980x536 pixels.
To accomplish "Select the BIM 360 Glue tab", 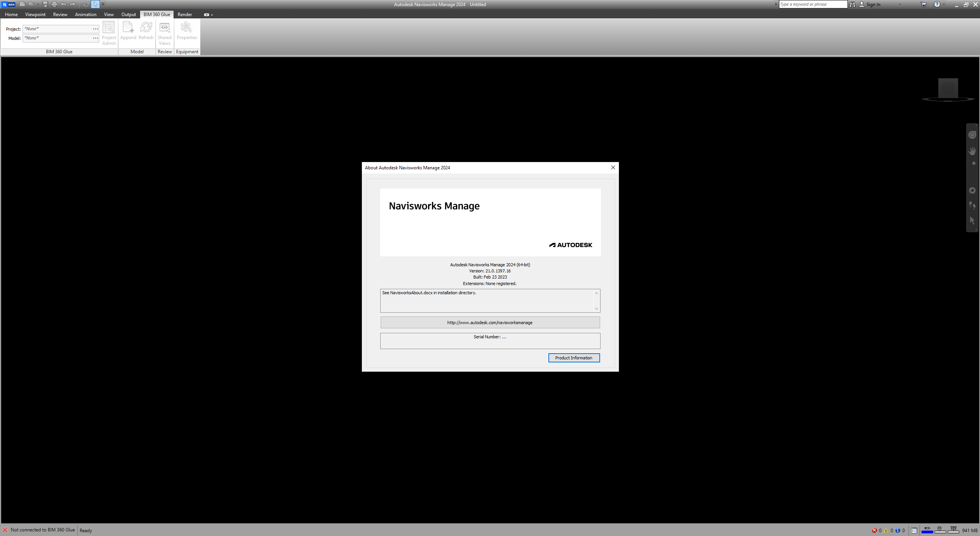I will click(157, 14).
